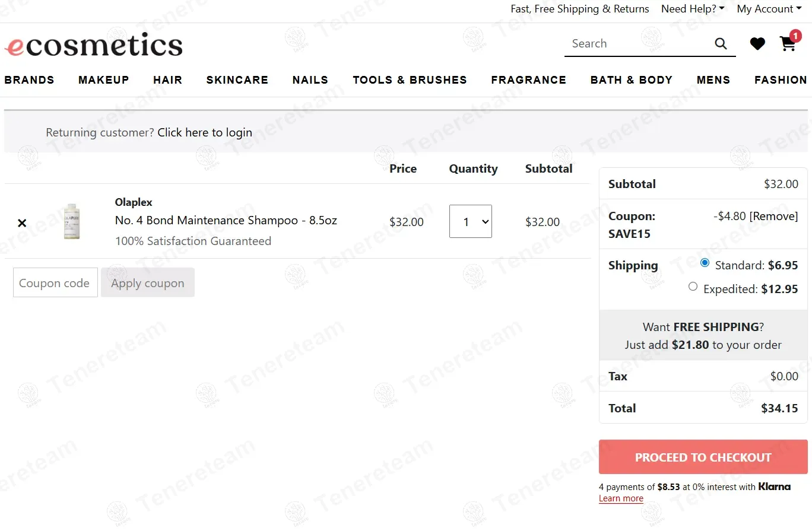Click the Total $34.15 amount
Screen dimensions: 812x531
[x=779, y=408]
